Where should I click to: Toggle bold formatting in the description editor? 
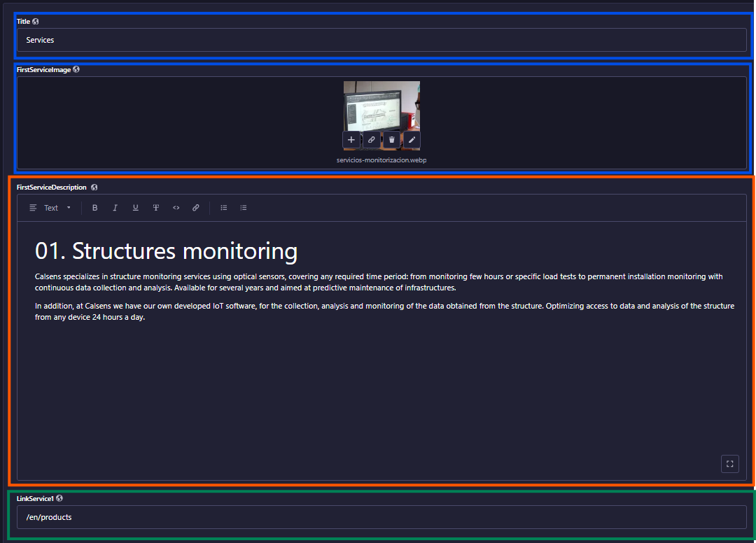(95, 208)
